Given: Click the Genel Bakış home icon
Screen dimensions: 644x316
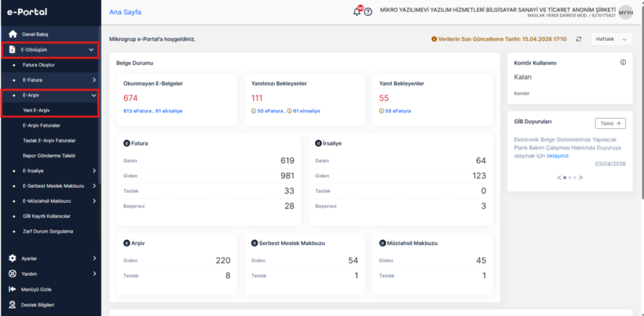Looking at the screenshot, I should pyautogui.click(x=13, y=34).
